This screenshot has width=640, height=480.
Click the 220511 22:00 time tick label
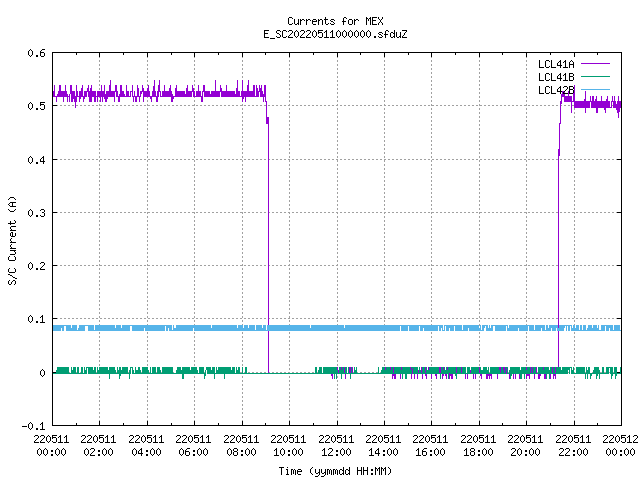(x=573, y=446)
